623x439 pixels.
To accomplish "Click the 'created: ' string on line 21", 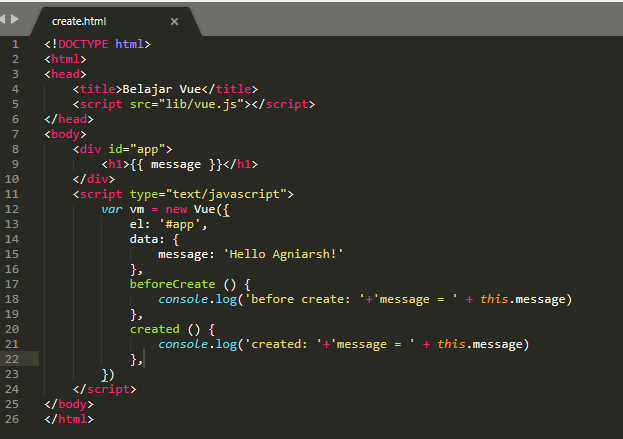I will 283,344.
